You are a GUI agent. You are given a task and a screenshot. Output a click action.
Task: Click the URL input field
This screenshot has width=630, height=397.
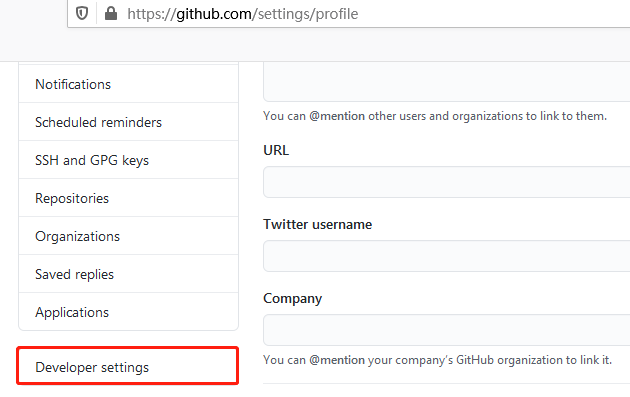click(446, 182)
